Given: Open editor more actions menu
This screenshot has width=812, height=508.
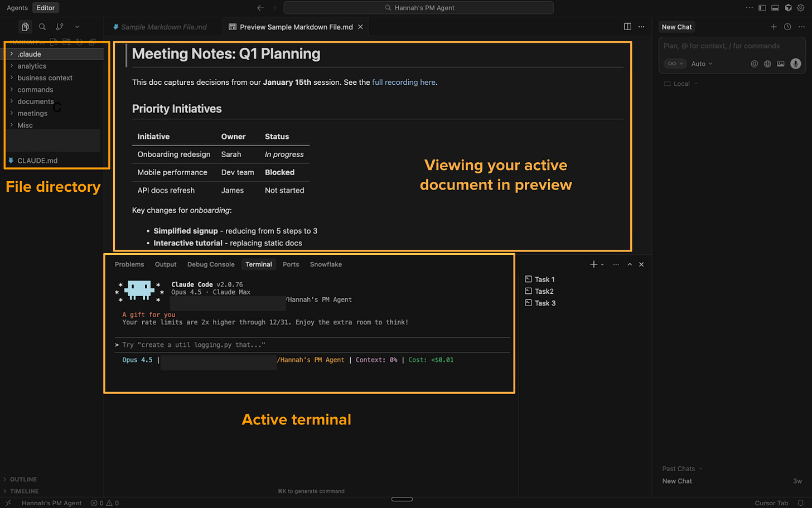Looking at the screenshot, I should point(641,27).
